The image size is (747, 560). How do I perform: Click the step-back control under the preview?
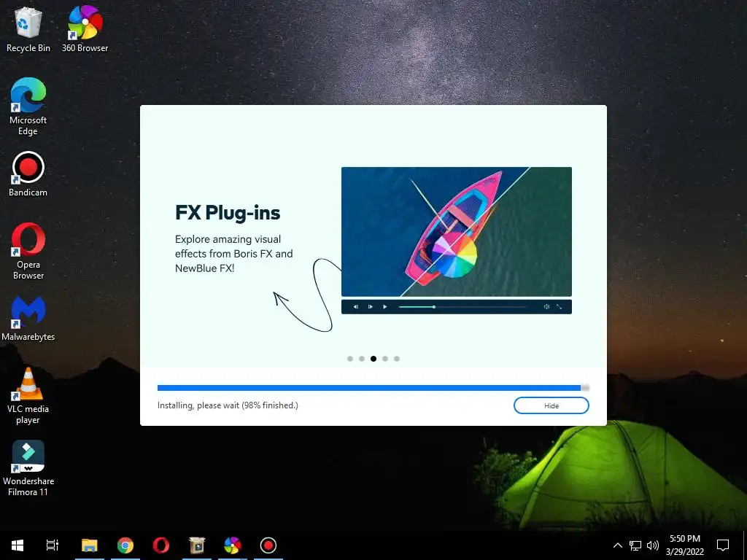(356, 307)
